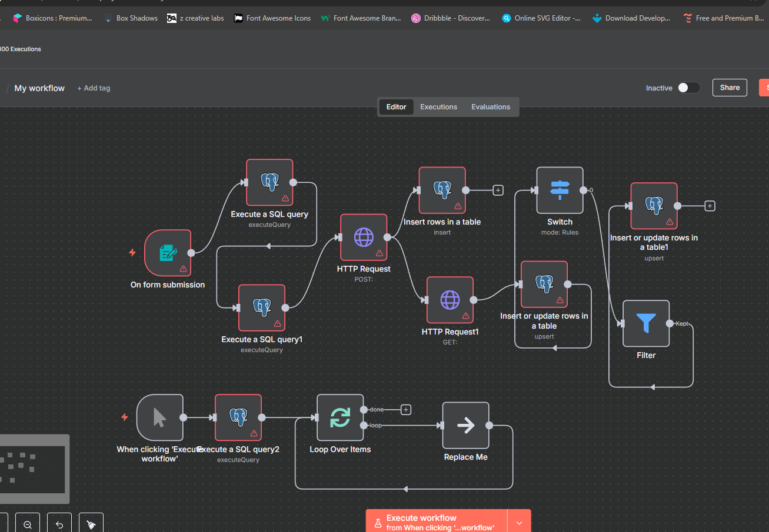Click the On form submission trigger node
Image resolution: width=769 pixels, height=532 pixels.
tap(168, 253)
